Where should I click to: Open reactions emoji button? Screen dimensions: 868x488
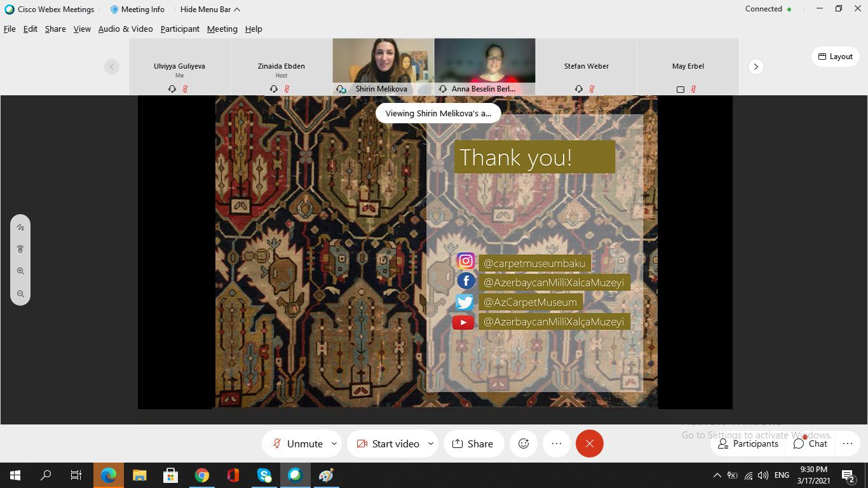(x=524, y=444)
